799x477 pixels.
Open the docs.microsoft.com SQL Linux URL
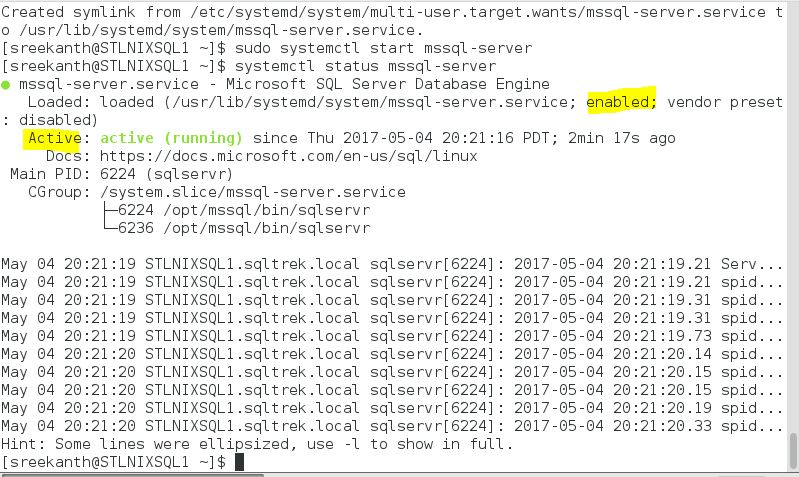(x=288, y=156)
